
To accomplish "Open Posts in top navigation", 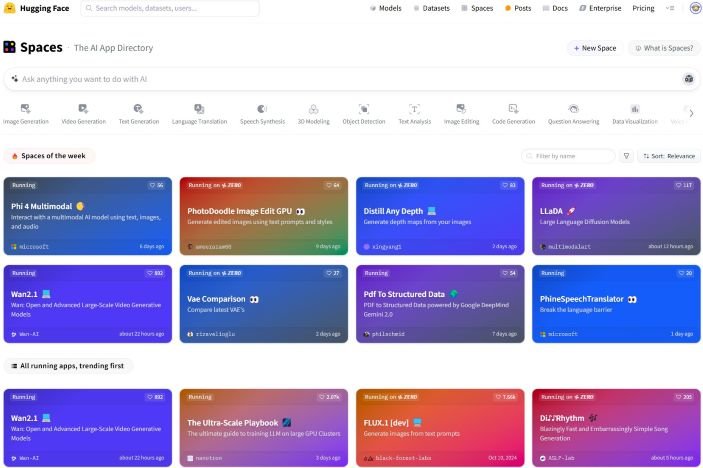I will 518,8.
